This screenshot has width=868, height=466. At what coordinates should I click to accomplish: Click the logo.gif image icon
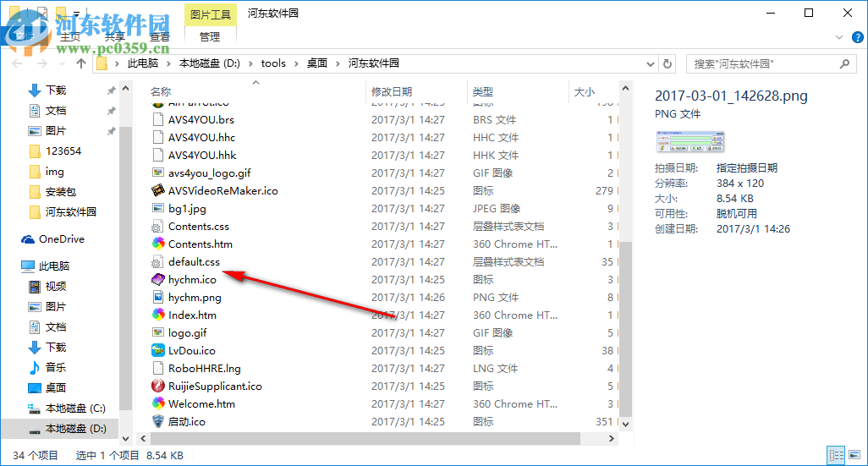click(157, 332)
